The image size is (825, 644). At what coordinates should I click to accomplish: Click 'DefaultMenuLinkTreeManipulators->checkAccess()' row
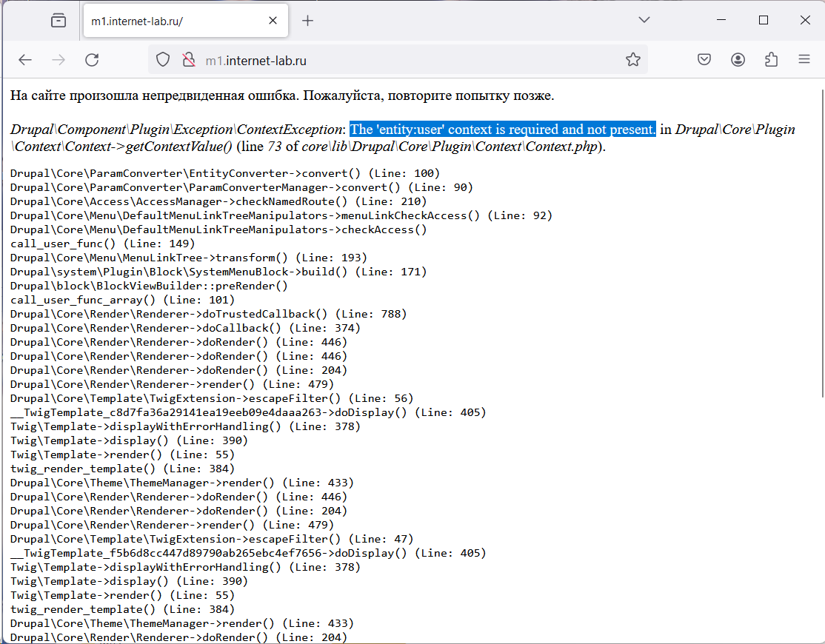click(218, 229)
